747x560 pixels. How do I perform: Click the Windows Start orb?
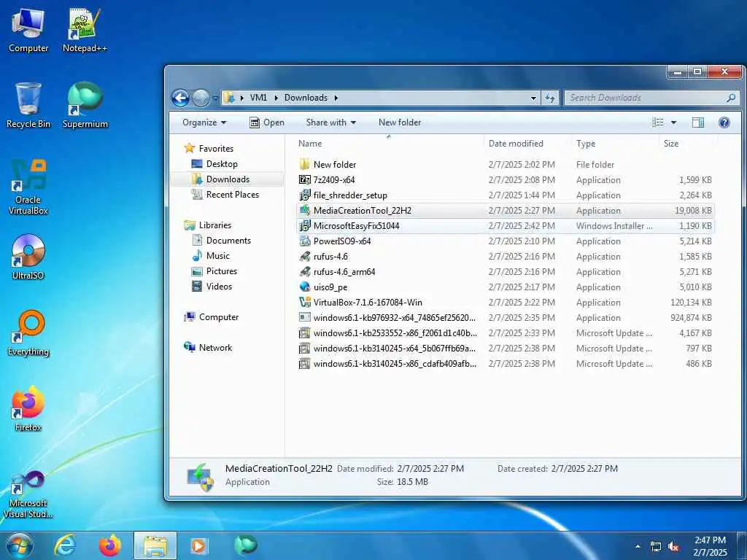coord(20,545)
